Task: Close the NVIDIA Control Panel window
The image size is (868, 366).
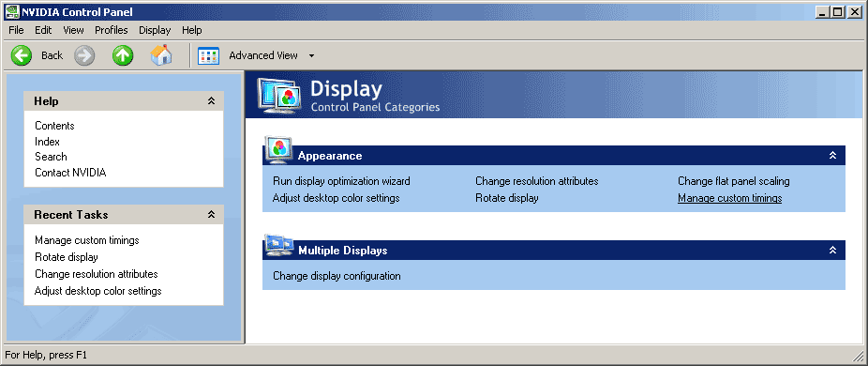Action: 854,11
